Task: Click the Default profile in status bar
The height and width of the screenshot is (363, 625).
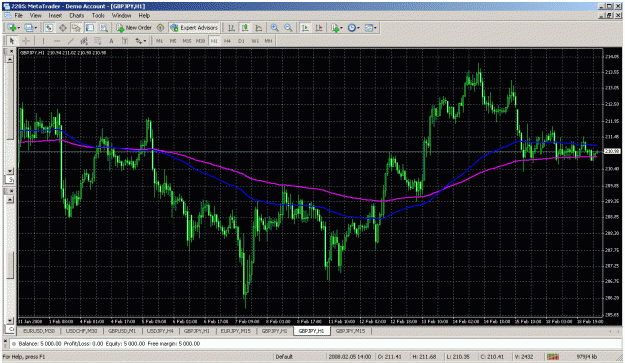Action: (284, 357)
